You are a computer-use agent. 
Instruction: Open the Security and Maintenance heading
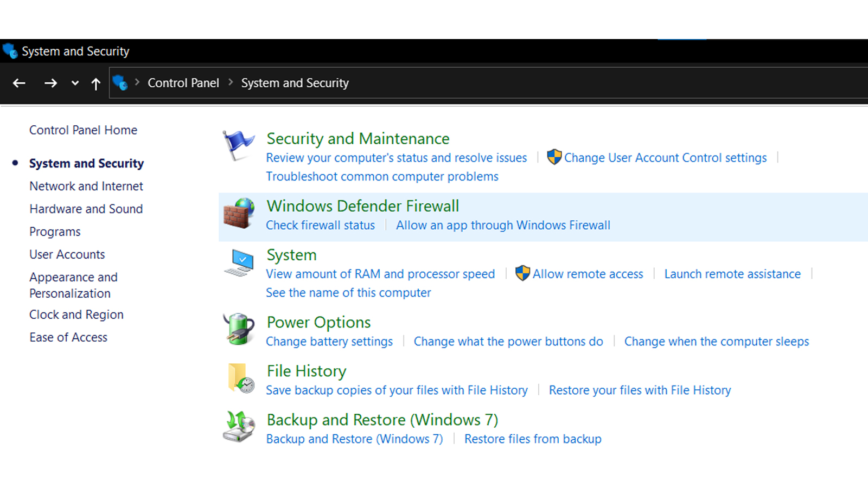pyautogui.click(x=358, y=139)
